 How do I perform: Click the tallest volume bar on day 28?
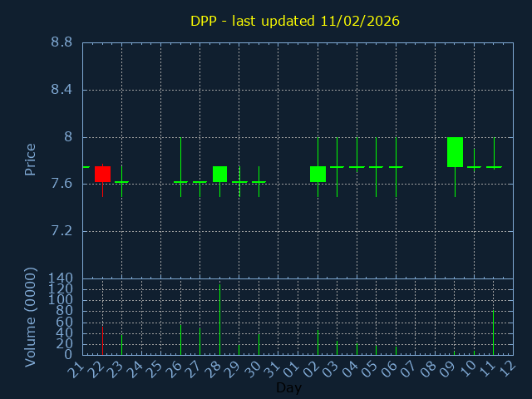[x=219, y=319]
